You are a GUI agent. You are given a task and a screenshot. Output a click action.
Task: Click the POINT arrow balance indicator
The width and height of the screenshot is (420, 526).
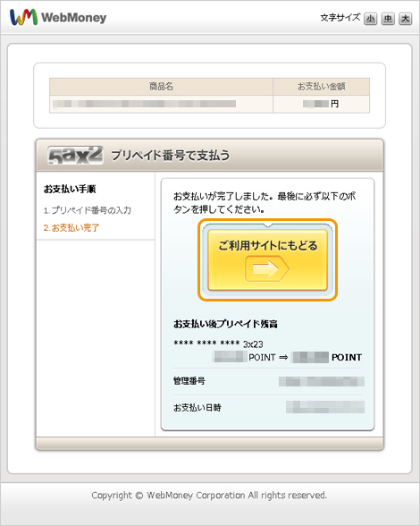(288, 357)
